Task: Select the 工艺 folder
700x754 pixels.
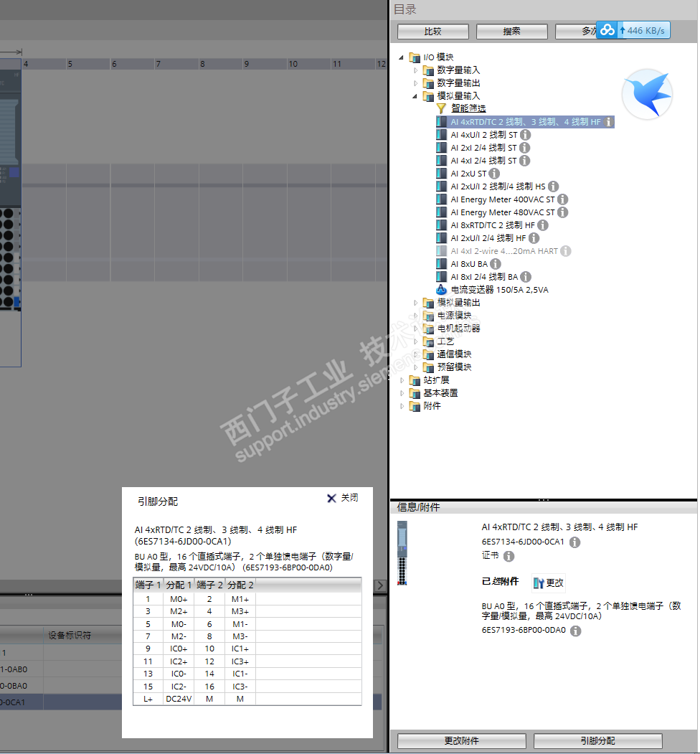Action: [x=445, y=342]
